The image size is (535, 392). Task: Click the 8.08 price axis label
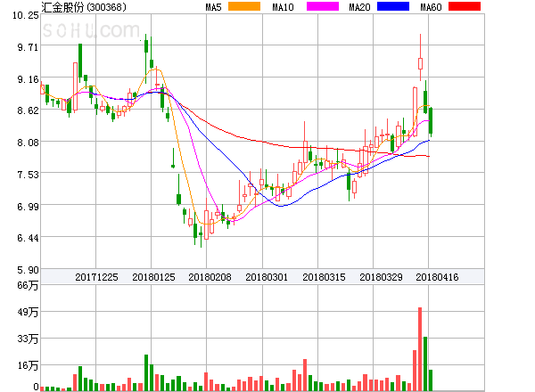[x=28, y=143]
